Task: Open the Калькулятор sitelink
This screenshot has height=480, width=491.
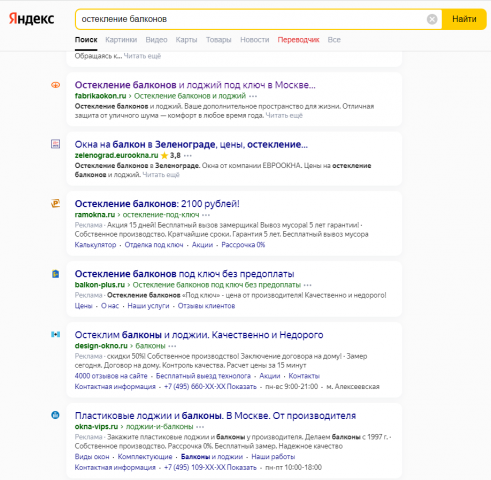Action: click(95, 245)
